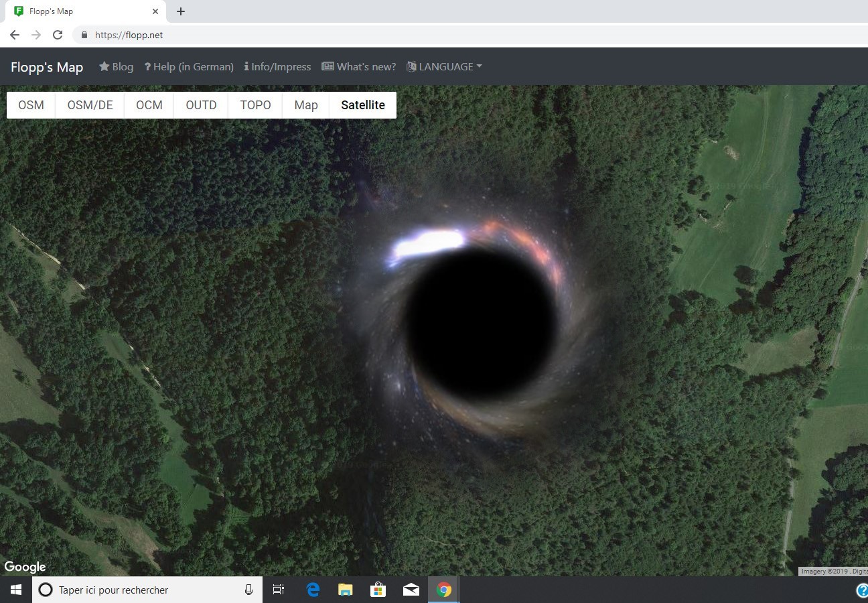
Task: Open Help (in German) page
Action: 189,67
